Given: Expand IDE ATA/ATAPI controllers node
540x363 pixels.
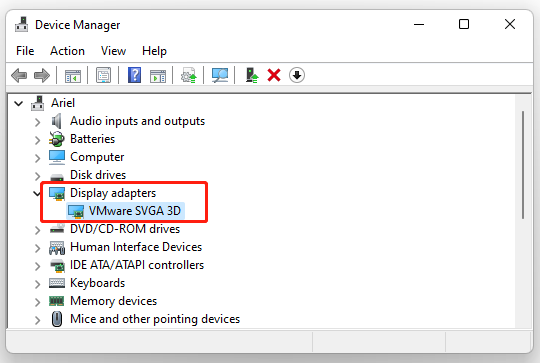Looking at the screenshot, I should point(38,266).
